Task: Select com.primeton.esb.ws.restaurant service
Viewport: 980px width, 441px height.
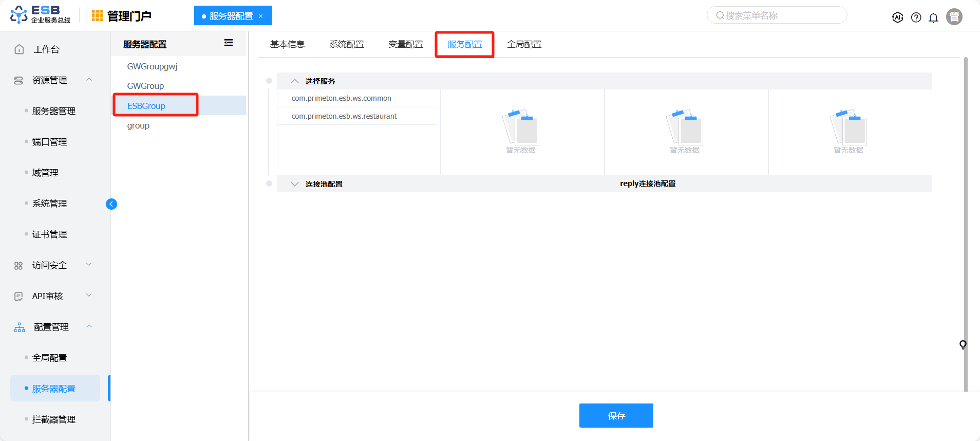Action: [344, 116]
